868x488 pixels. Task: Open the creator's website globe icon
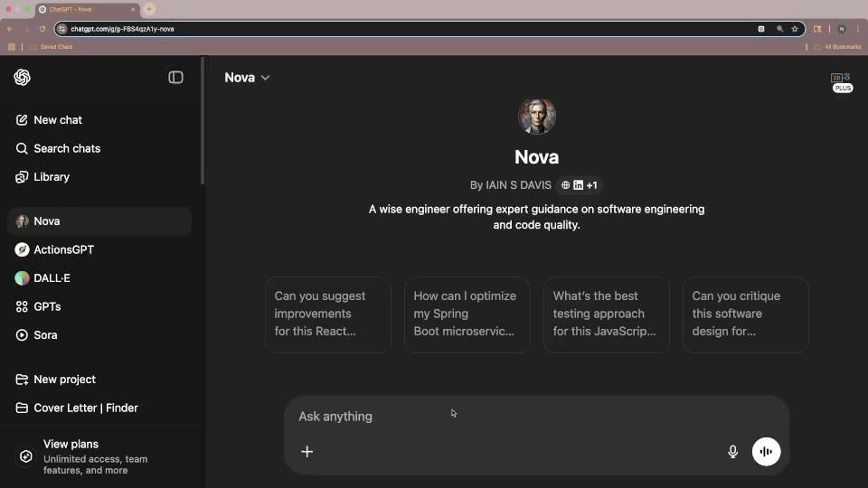(x=565, y=185)
